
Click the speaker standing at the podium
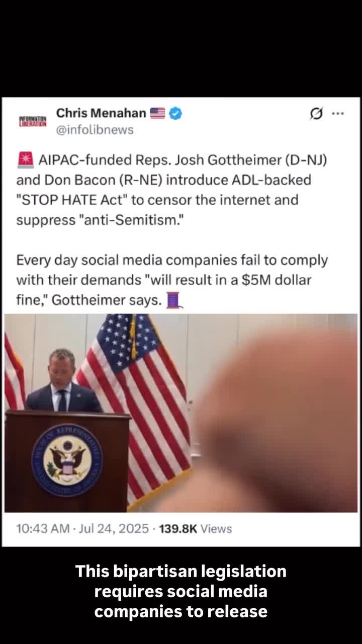63,381
